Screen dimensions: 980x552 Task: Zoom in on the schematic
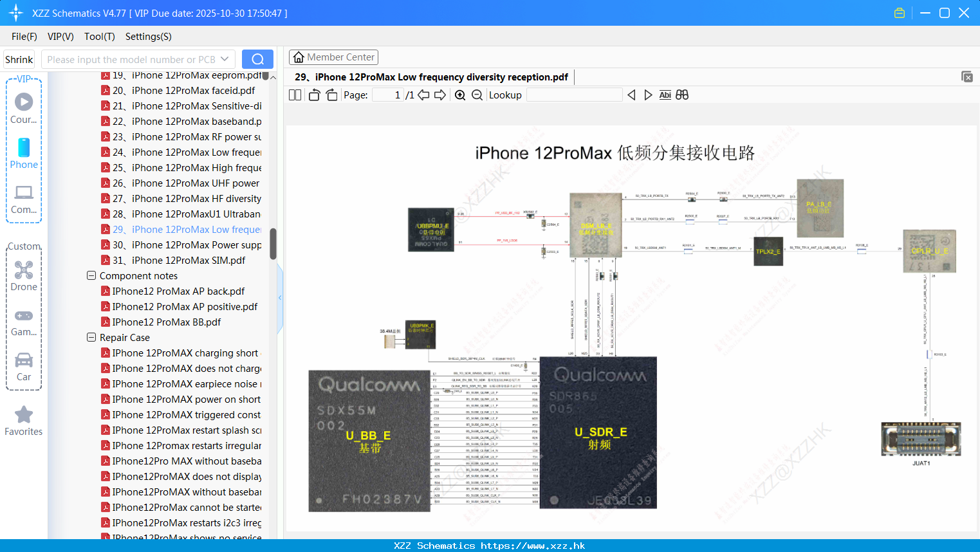(460, 95)
